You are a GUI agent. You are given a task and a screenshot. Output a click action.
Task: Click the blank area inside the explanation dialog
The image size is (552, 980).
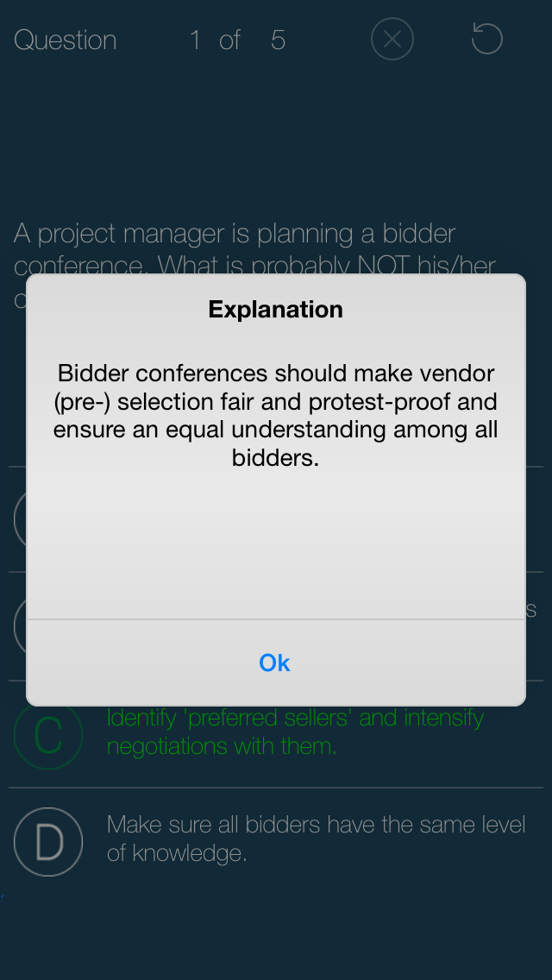pos(275,543)
